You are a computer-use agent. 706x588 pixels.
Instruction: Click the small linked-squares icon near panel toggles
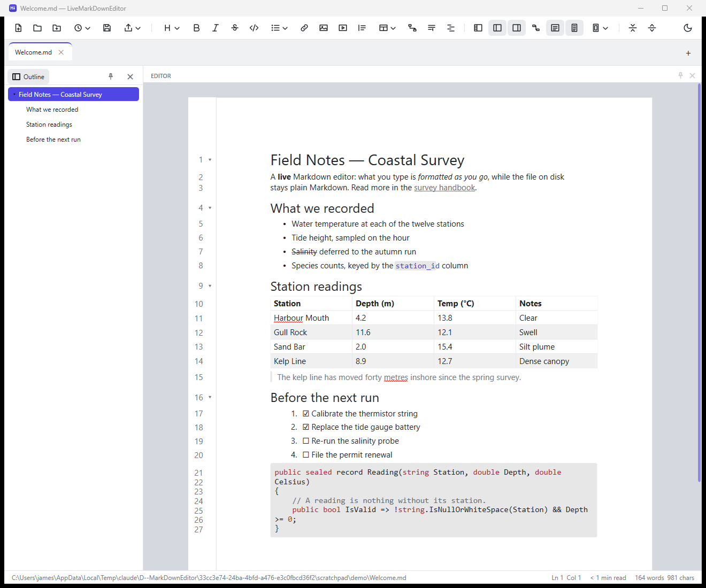pyautogui.click(x=536, y=28)
